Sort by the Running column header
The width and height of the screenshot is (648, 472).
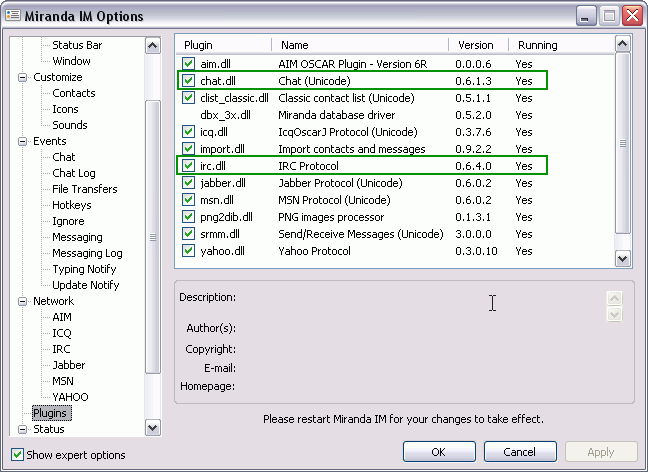pos(561,45)
